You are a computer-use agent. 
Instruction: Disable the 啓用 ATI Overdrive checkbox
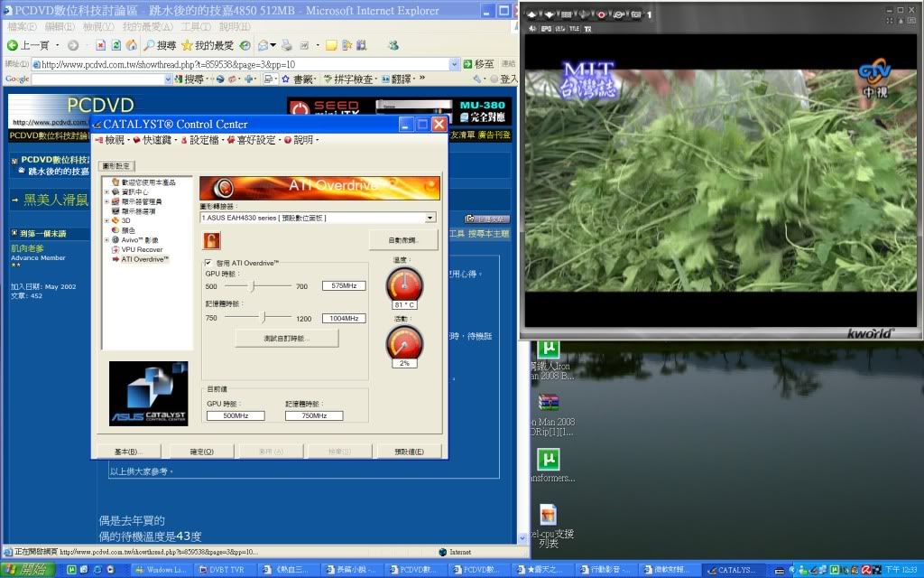click(208, 263)
